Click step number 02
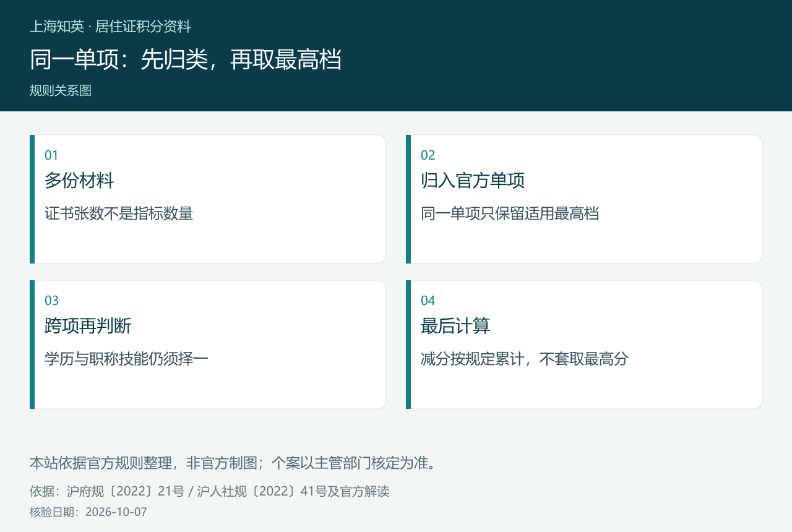This screenshot has height=532, width=792. tap(428, 155)
